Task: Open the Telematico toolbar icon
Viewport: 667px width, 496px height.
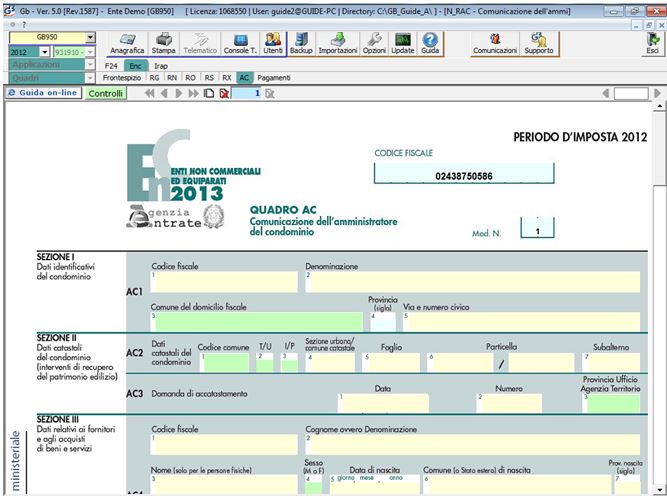Action: (x=200, y=44)
